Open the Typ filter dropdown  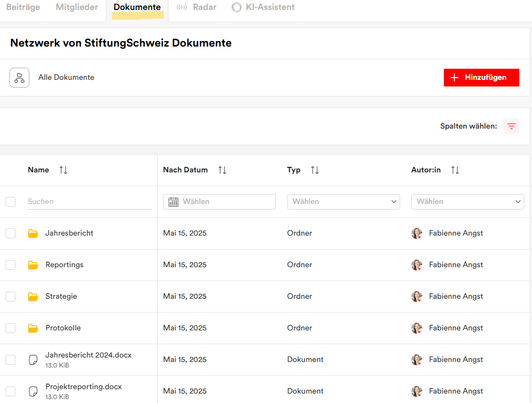[343, 202]
